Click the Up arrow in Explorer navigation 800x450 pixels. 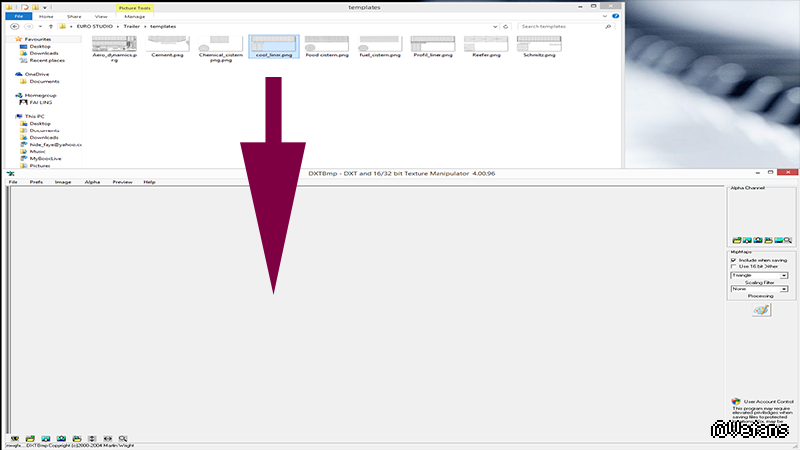51,27
